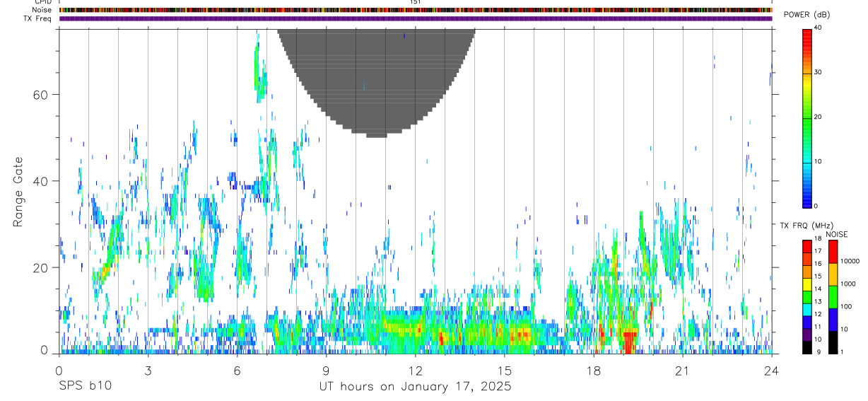Click the 10000 label in NOISE legend
The height and width of the screenshot is (401, 868).
(x=850, y=261)
